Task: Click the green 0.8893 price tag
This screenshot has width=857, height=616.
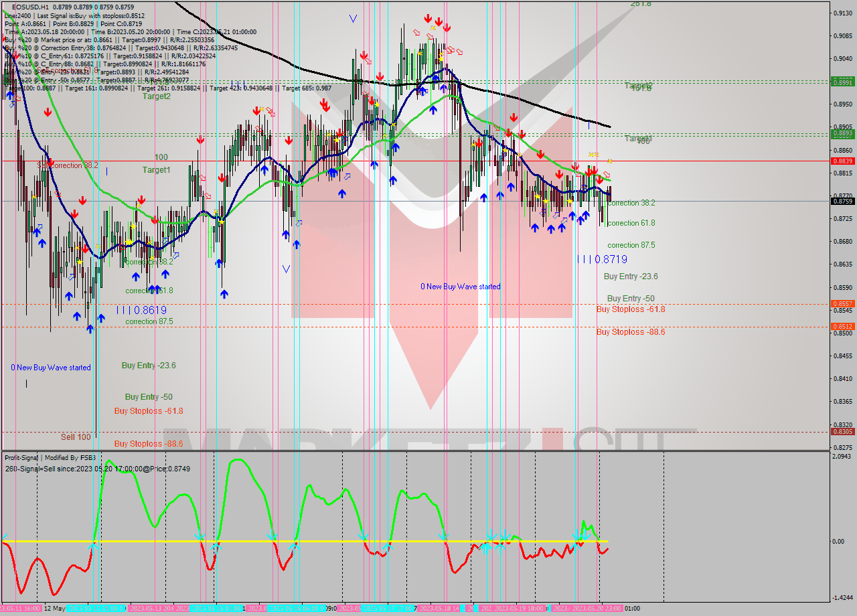Action: (842, 134)
